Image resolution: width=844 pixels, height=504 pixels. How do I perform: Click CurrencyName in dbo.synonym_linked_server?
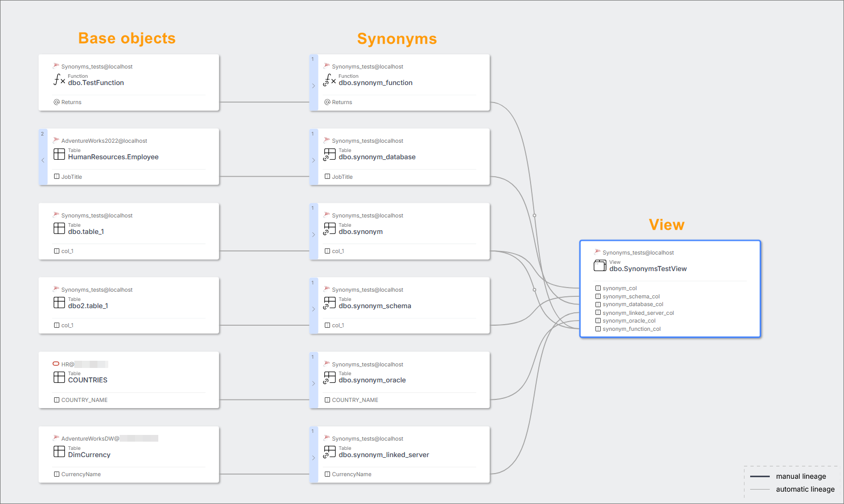[x=352, y=474]
